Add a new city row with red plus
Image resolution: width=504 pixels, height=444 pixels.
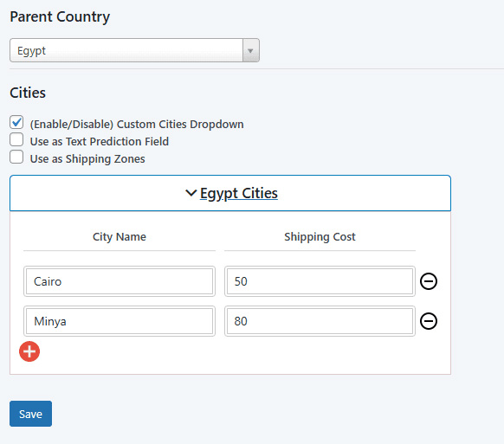click(x=29, y=351)
